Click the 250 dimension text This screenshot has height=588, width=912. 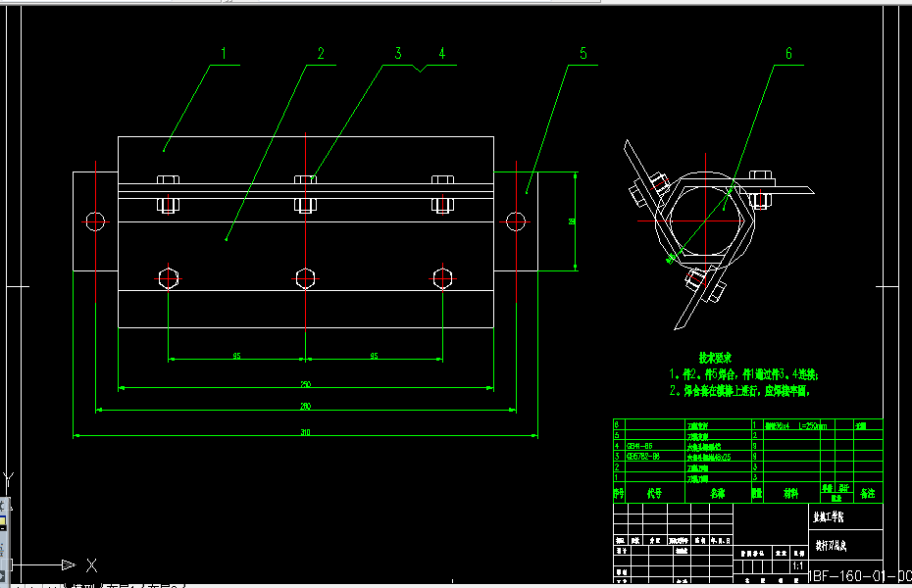305,384
